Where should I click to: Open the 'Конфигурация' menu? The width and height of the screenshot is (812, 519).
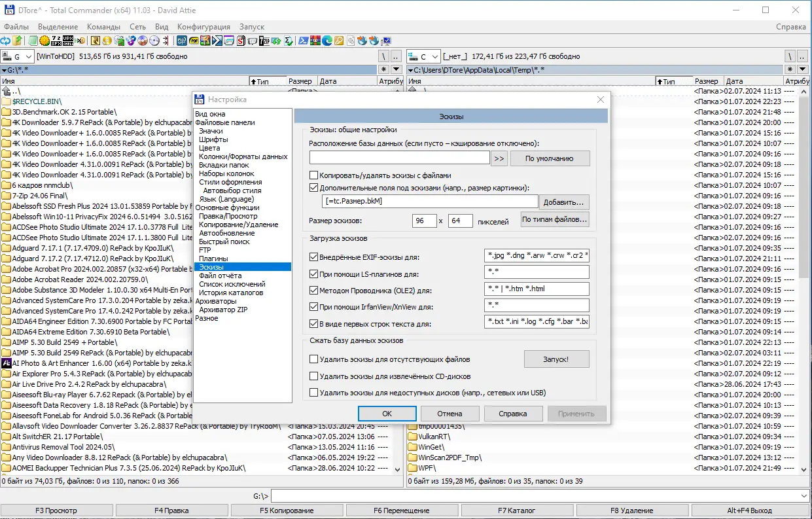point(203,27)
